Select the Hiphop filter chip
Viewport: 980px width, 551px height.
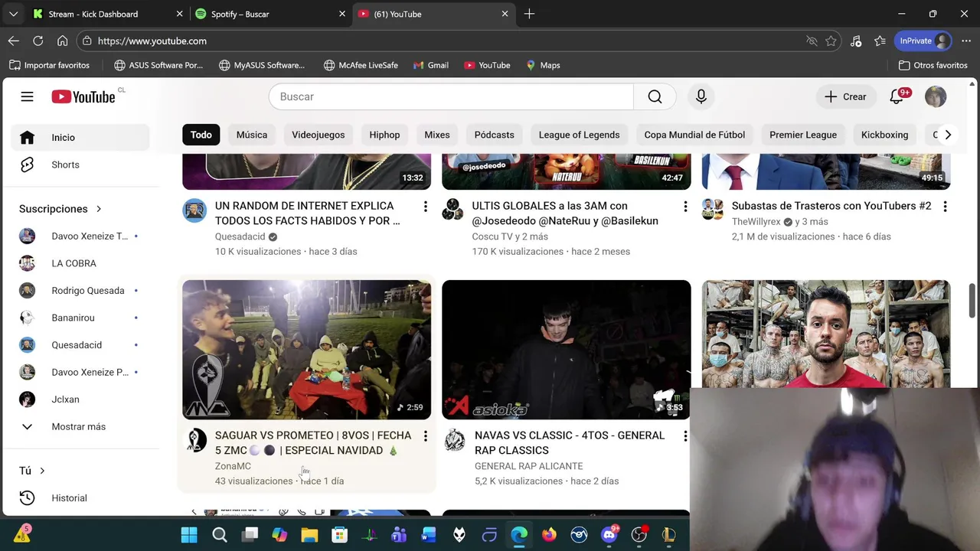[384, 135]
